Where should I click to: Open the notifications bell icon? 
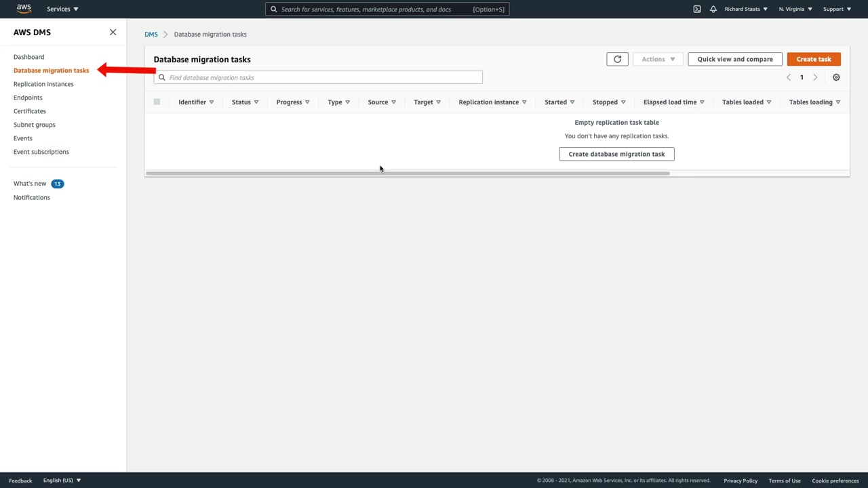pyautogui.click(x=713, y=9)
